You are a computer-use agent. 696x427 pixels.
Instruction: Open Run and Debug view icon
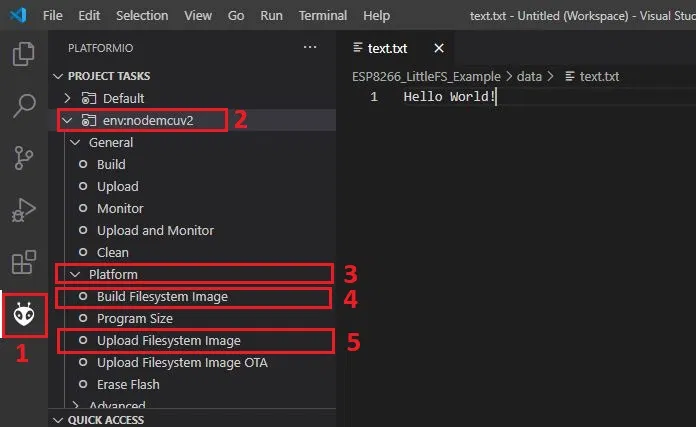point(23,210)
